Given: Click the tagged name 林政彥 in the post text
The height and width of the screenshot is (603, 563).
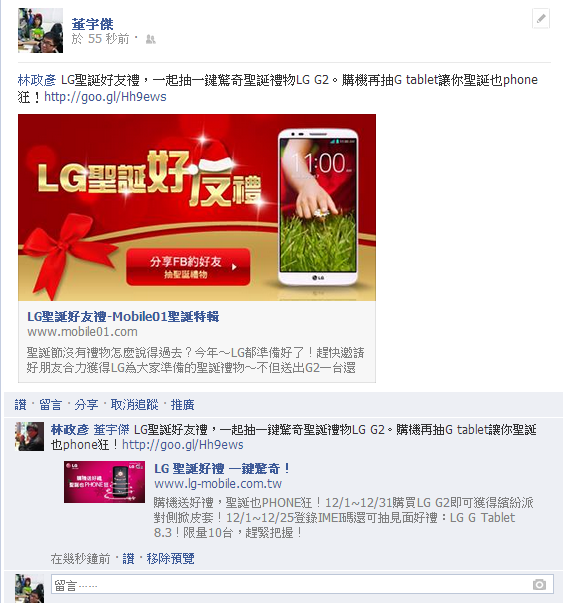Looking at the screenshot, I should (37, 80).
